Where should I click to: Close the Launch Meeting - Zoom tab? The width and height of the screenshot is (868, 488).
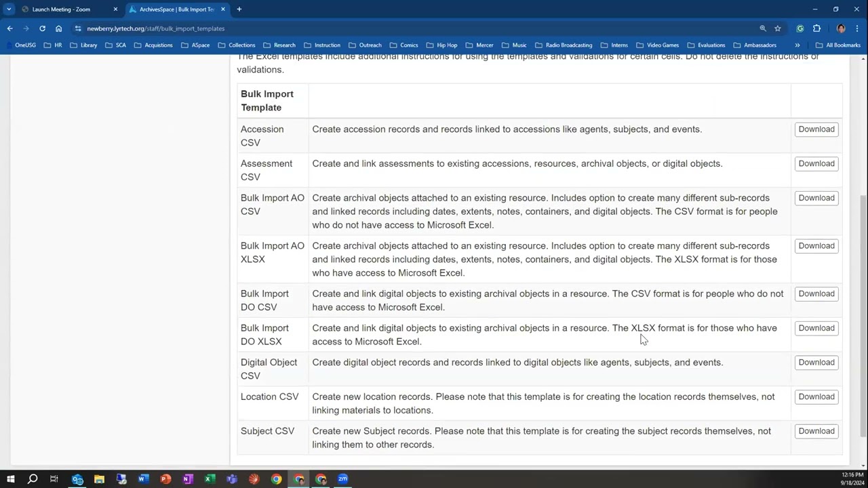pyautogui.click(x=115, y=9)
